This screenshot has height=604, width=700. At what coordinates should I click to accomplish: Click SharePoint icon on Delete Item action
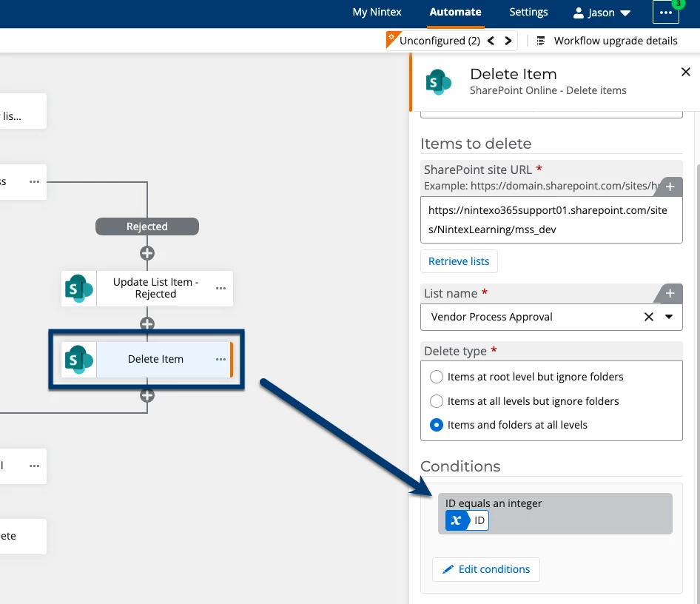[78, 359]
